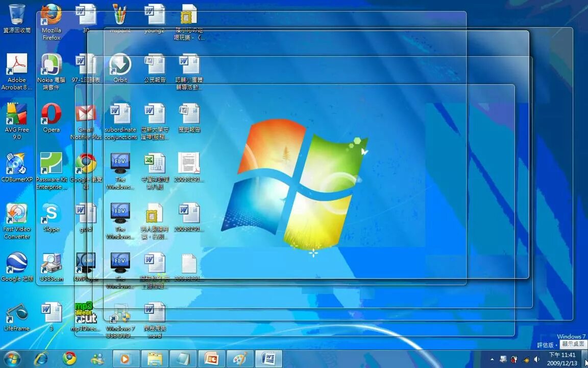
Task: Open Adobe Acrobat 8 desktop shortcut
Action: [17, 72]
